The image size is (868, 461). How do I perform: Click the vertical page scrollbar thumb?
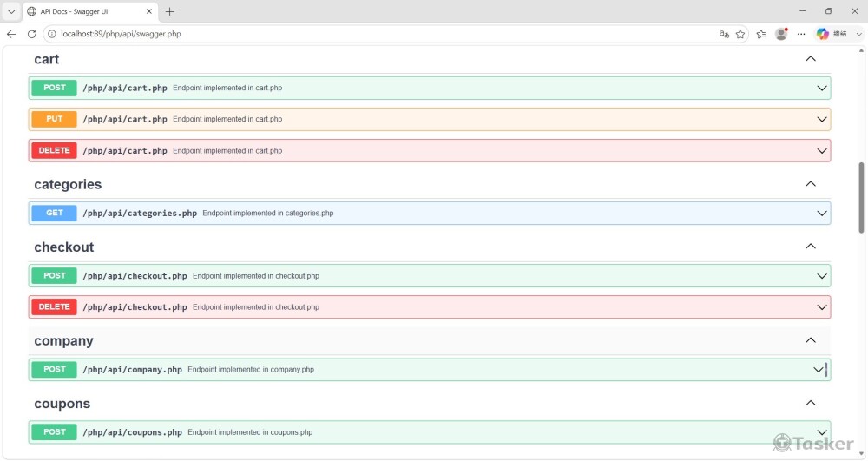coord(861,196)
